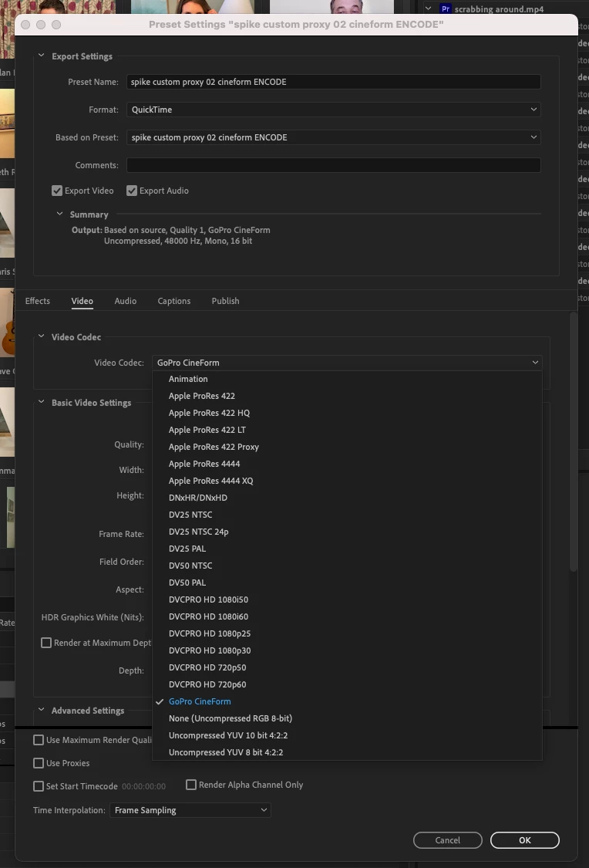Open Time Interpolation dropdown showing Frame Sampling
This screenshot has height=868, width=589.
coord(190,810)
